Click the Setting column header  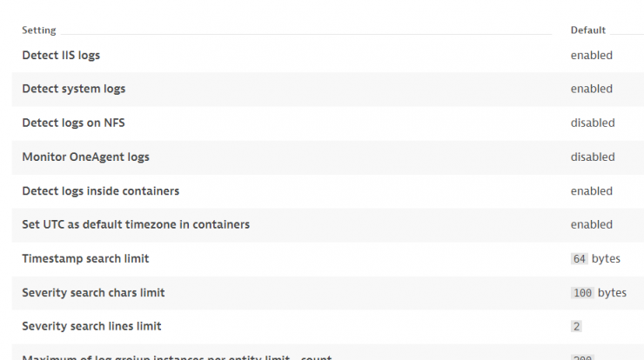point(39,30)
